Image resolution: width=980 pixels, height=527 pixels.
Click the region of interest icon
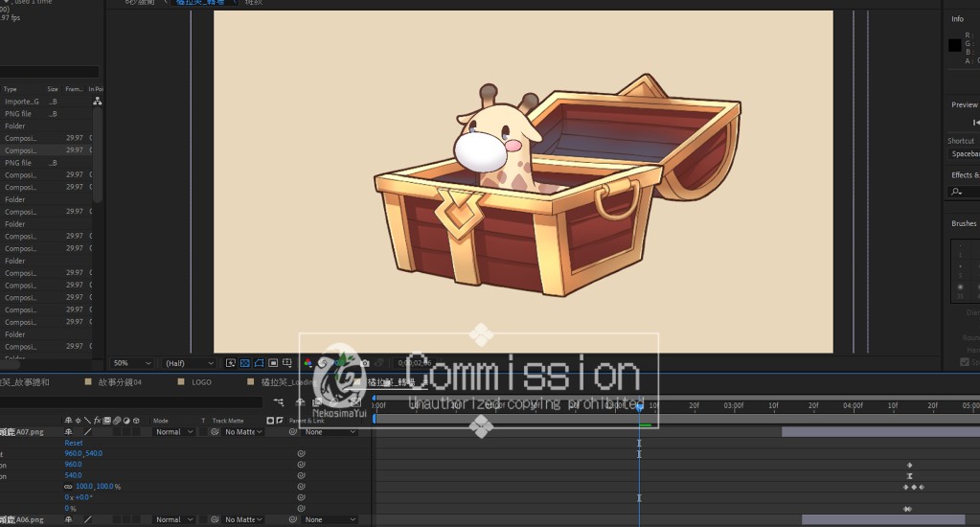(x=273, y=363)
